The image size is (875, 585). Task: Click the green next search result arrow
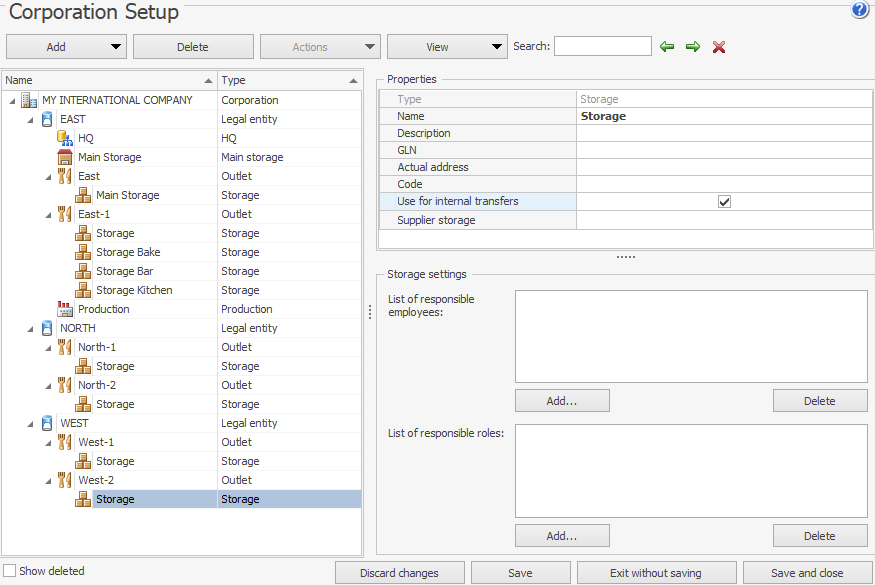point(692,47)
